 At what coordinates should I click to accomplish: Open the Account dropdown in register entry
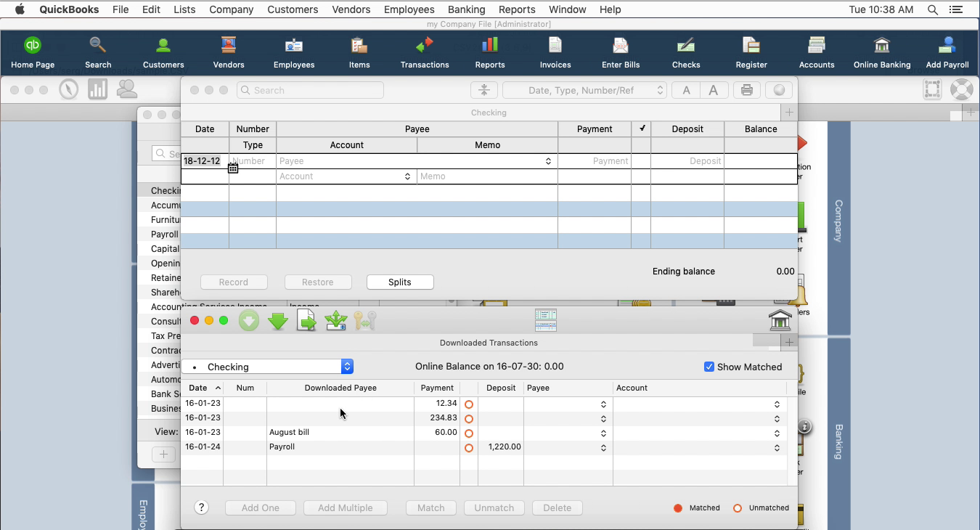pos(407,176)
